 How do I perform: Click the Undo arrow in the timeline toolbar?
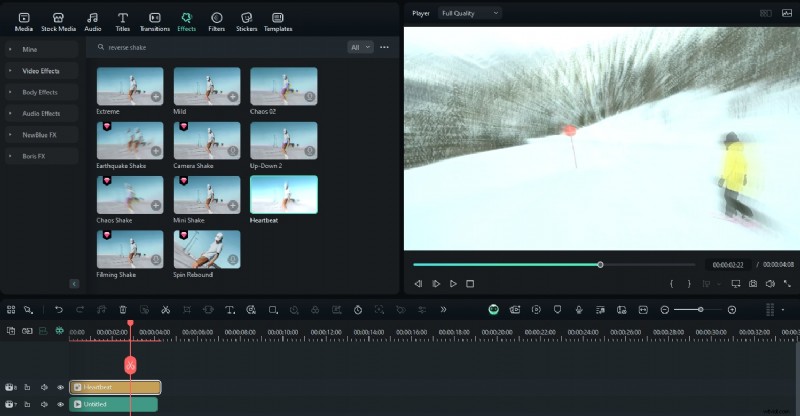59,310
